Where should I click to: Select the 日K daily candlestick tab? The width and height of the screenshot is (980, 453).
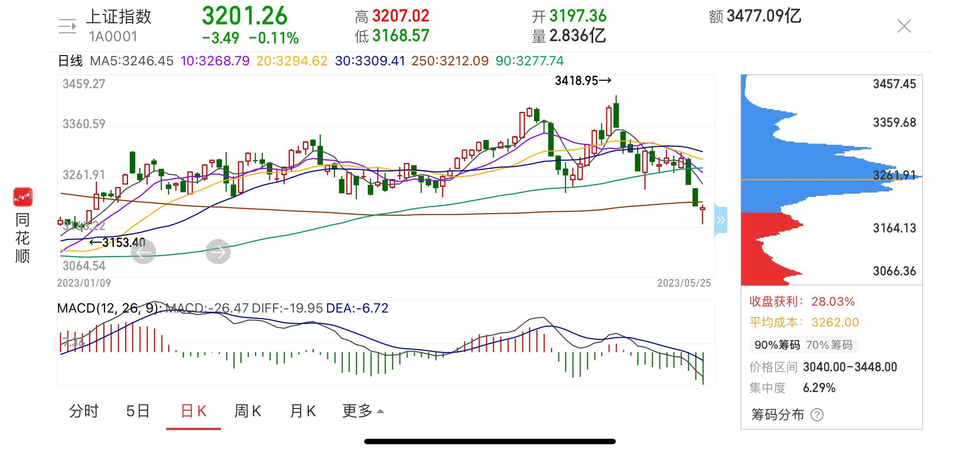[193, 411]
